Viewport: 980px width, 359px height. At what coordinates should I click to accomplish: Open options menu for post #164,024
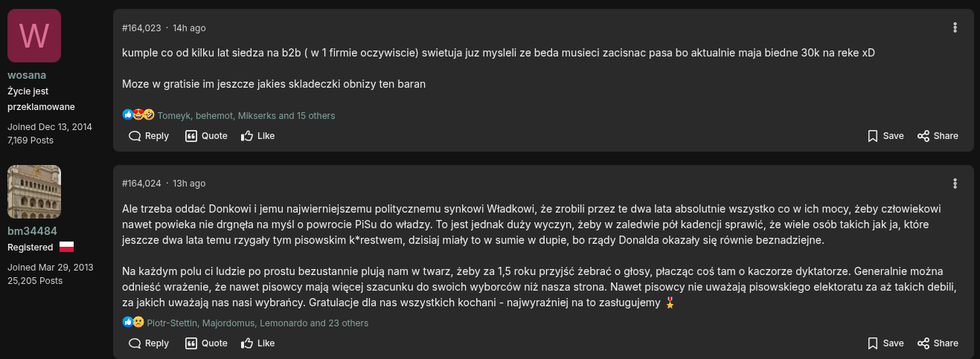click(955, 184)
